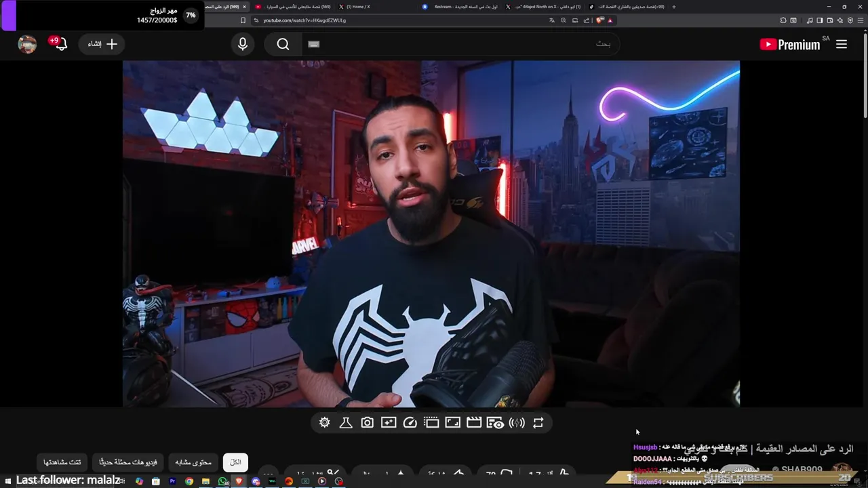Click the Create (إنشاء) button
Image resolution: width=868 pixels, height=488 pixels.
(x=102, y=44)
